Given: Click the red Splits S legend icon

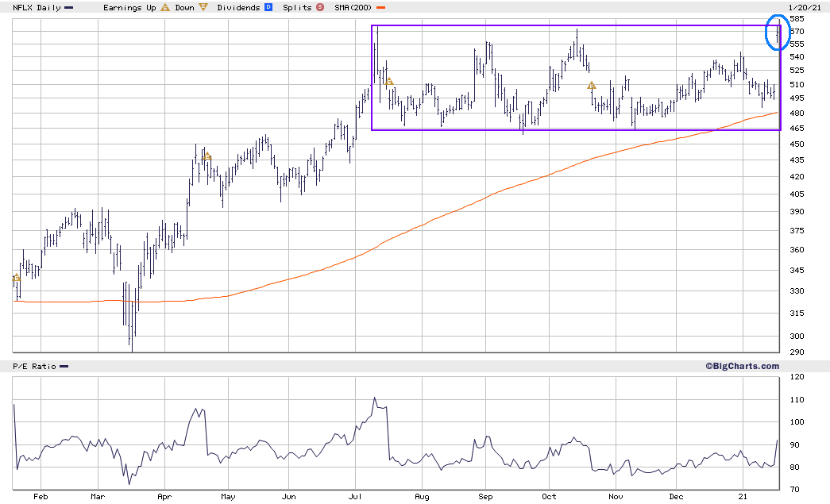Looking at the screenshot, I should (320, 7).
